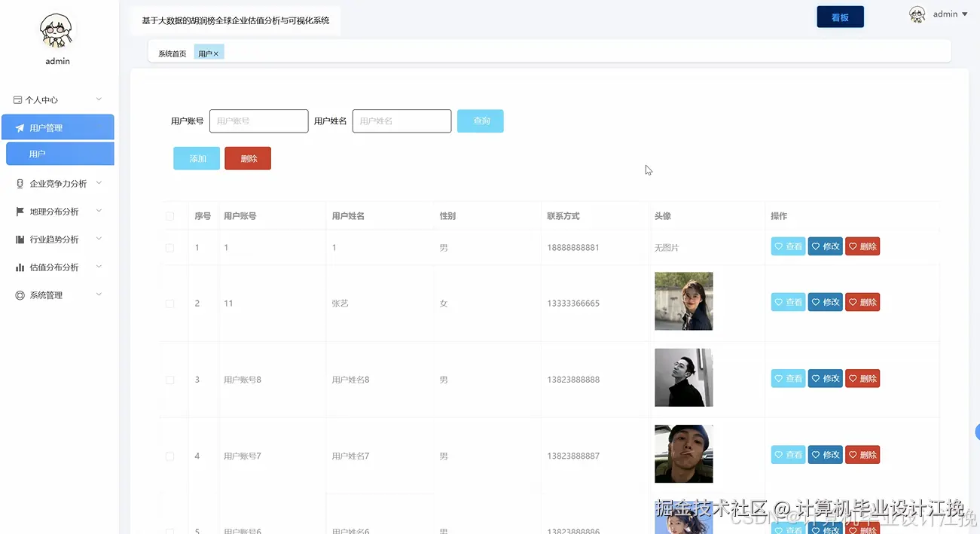Click the 系统管理 gear icon
This screenshot has width=980, height=534.
point(20,295)
